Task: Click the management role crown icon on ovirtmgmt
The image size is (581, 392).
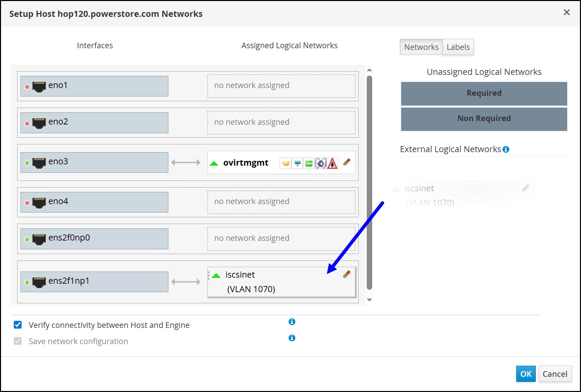Action: click(x=286, y=164)
